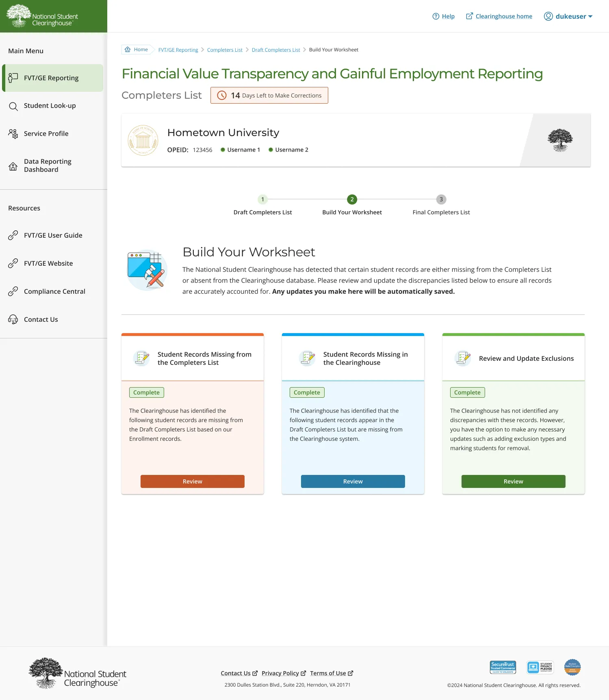The image size is (609, 700).
Task: Click Complete status on Clearinghouse card
Action: click(x=307, y=392)
